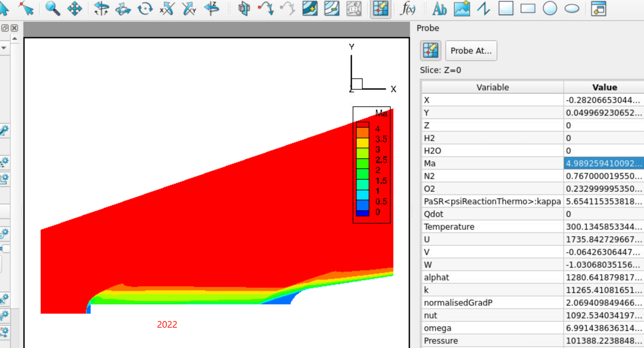Activate the Zoom magnifier tool
The width and height of the screenshot is (644, 348).
click(x=52, y=8)
